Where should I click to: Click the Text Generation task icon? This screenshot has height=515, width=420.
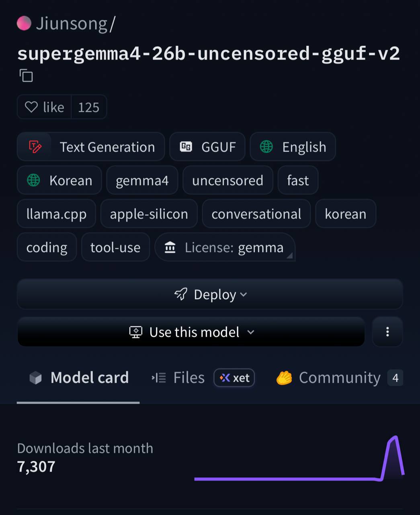coord(35,147)
